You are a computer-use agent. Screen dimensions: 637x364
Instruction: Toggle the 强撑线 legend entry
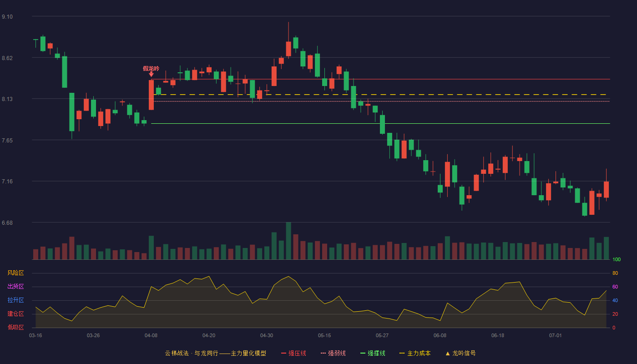[373, 353]
